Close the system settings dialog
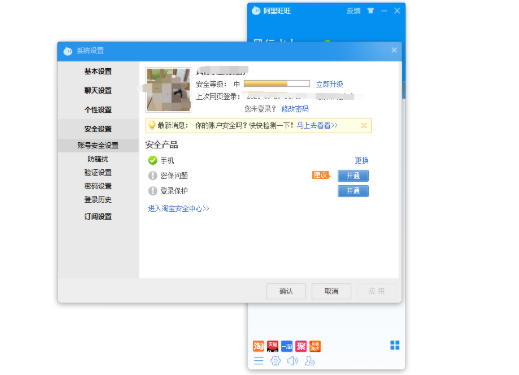 coord(394,50)
